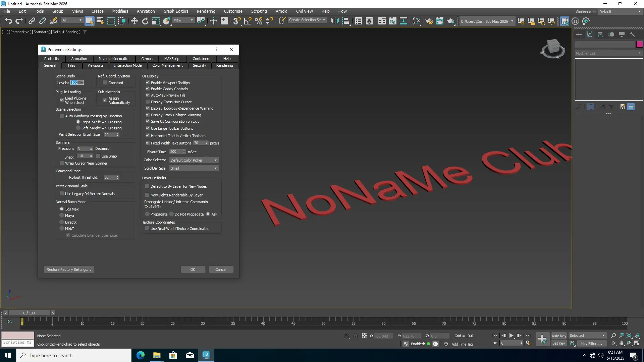Open the Utilities wrench panel icon
The width and height of the screenshot is (644, 362).
633,35
